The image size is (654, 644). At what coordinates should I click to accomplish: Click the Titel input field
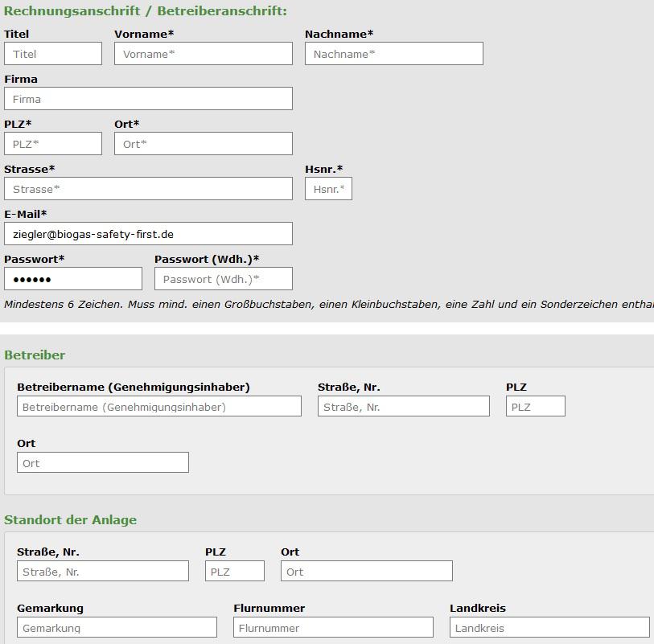[x=53, y=54]
